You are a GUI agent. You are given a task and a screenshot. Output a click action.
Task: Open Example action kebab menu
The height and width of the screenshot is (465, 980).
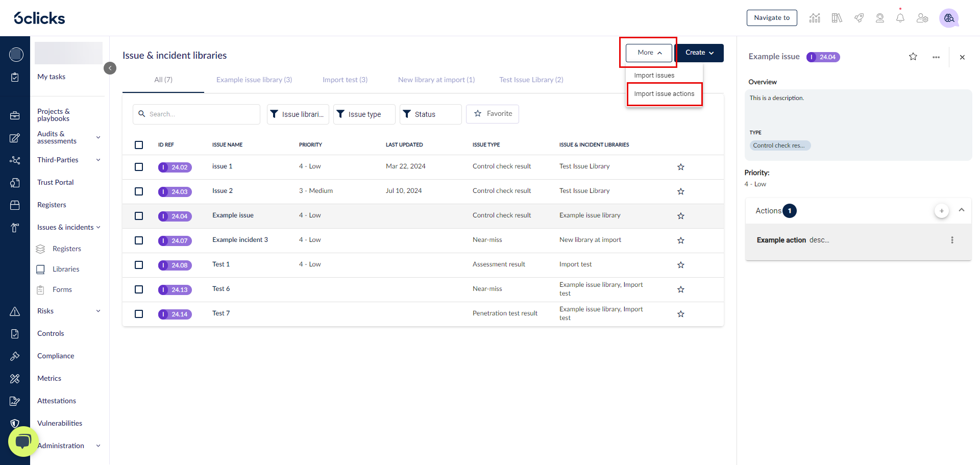[952, 240]
